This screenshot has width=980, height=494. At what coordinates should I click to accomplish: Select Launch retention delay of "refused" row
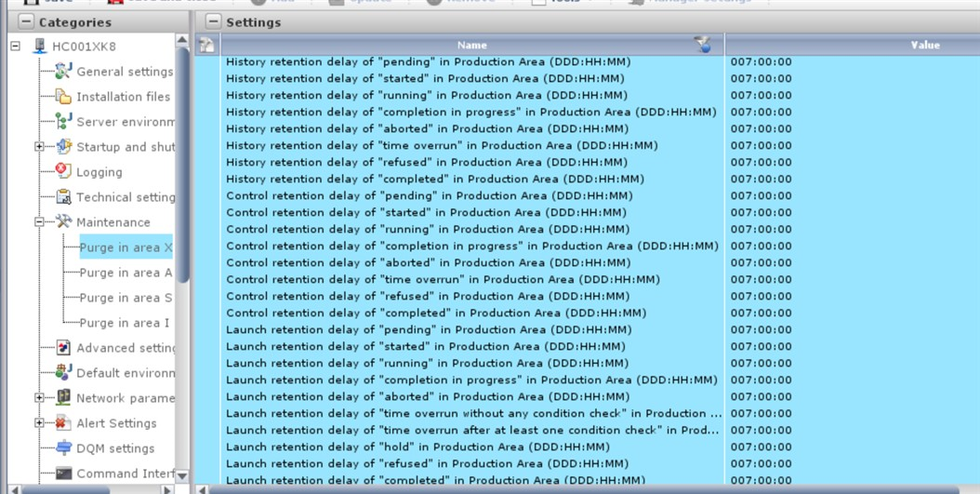(587, 464)
